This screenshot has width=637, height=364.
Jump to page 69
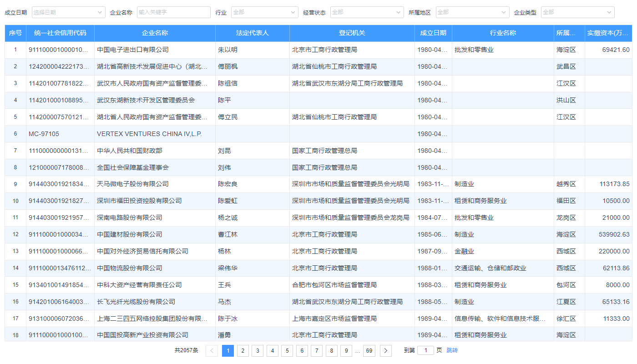[x=369, y=350]
